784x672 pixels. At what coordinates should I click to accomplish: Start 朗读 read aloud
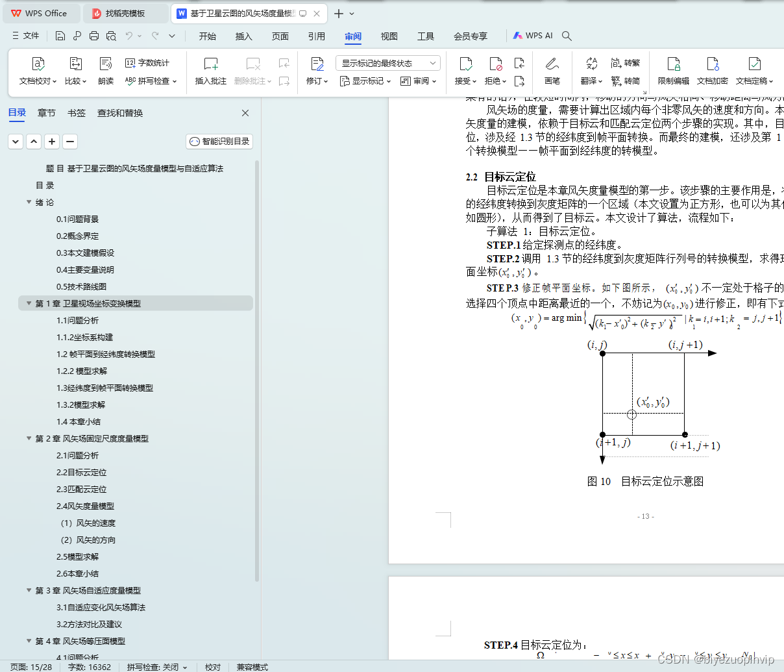click(106, 71)
